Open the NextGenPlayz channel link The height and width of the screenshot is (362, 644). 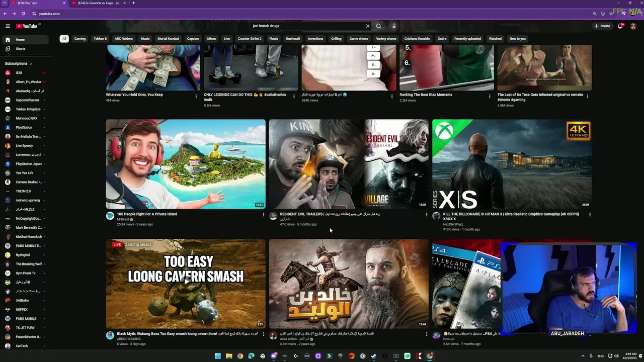click(x=453, y=224)
